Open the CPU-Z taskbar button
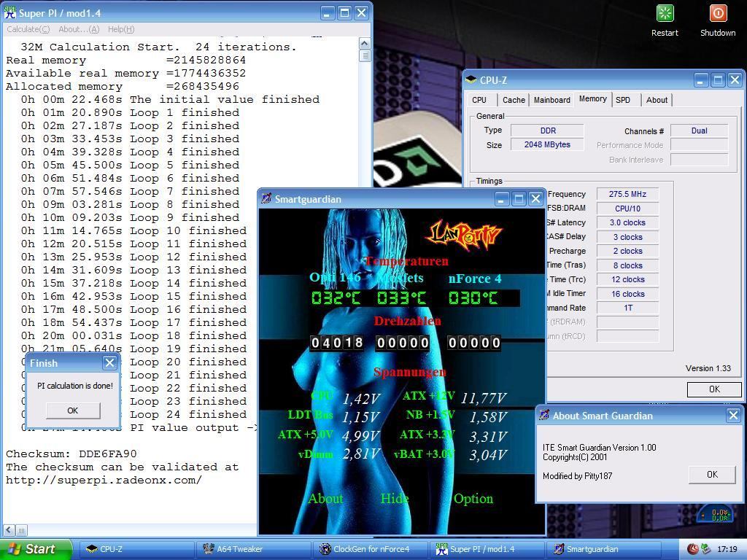Viewport: 747px width, 560px height. pyautogui.click(x=136, y=549)
